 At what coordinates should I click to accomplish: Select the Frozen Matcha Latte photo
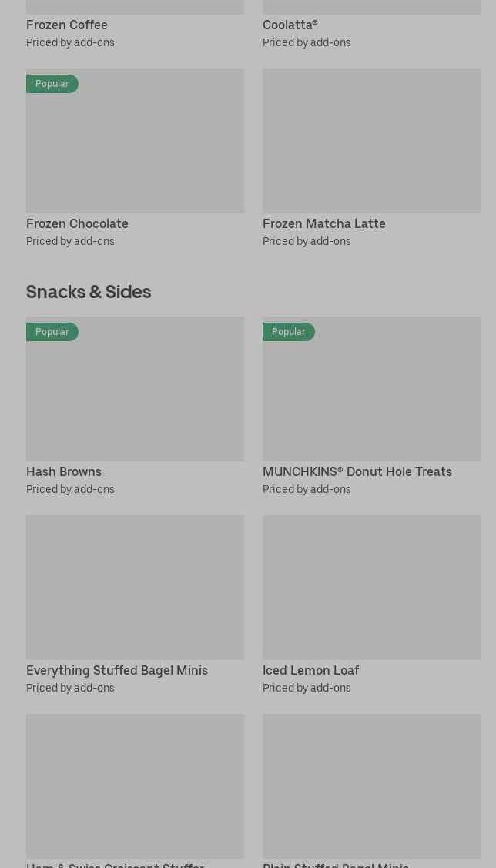(371, 140)
